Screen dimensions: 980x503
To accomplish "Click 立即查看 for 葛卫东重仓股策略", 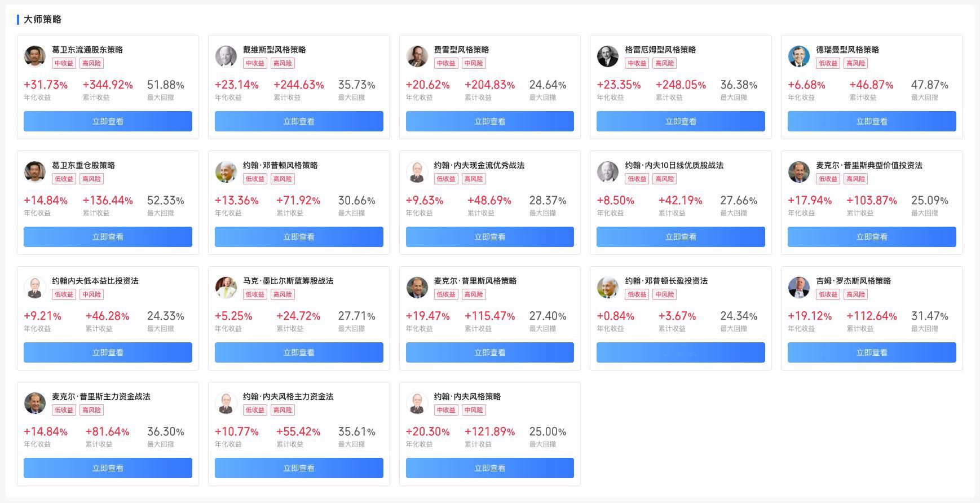I will coord(107,237).
